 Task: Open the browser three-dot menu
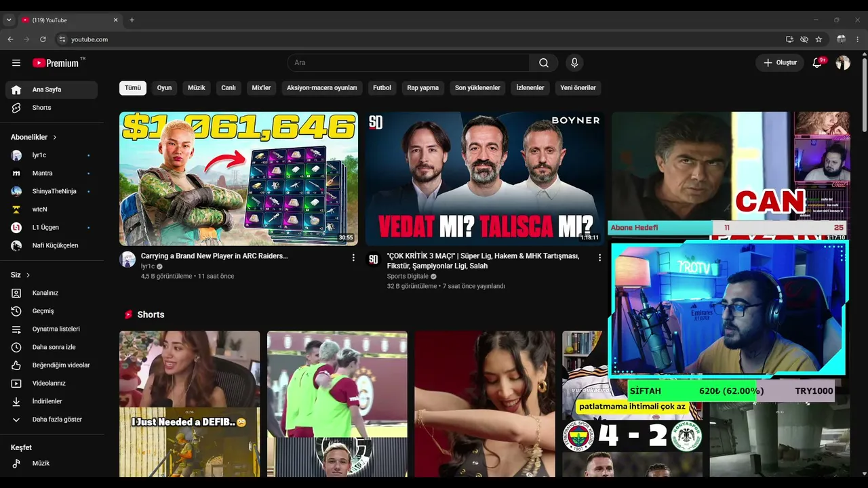[x=858, y=39]
